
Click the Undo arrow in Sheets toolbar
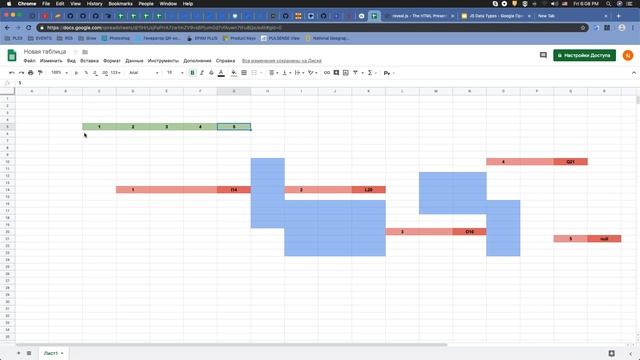click(11, 73)
